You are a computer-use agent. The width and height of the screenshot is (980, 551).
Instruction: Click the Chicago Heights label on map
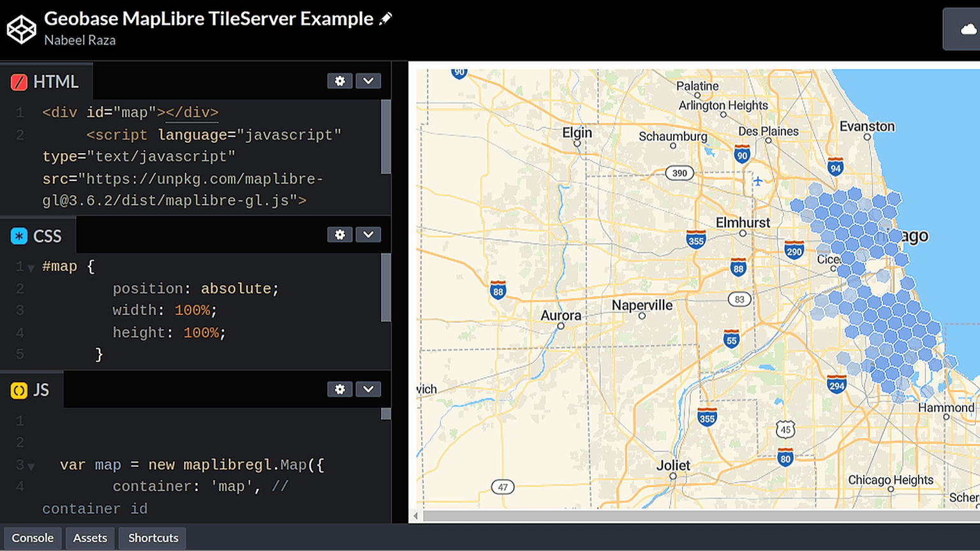click(x=891, y=480)
